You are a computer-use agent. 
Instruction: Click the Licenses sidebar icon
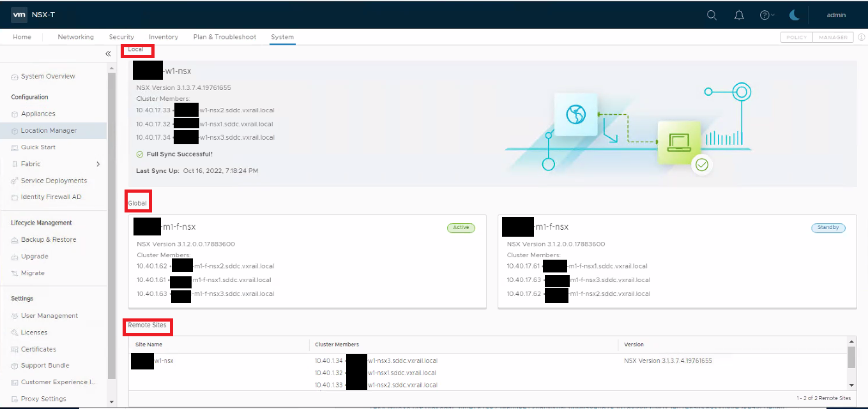[x=15, y=332]
